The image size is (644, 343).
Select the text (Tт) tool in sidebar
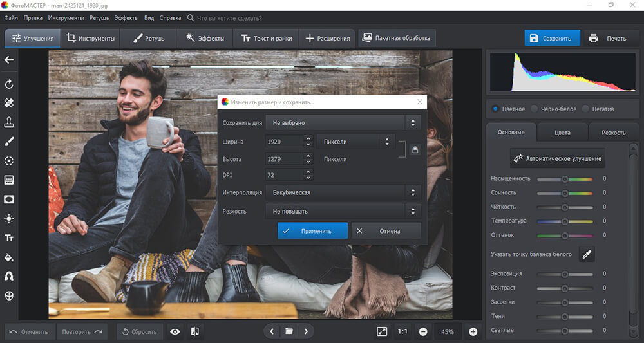coord(9,238)
